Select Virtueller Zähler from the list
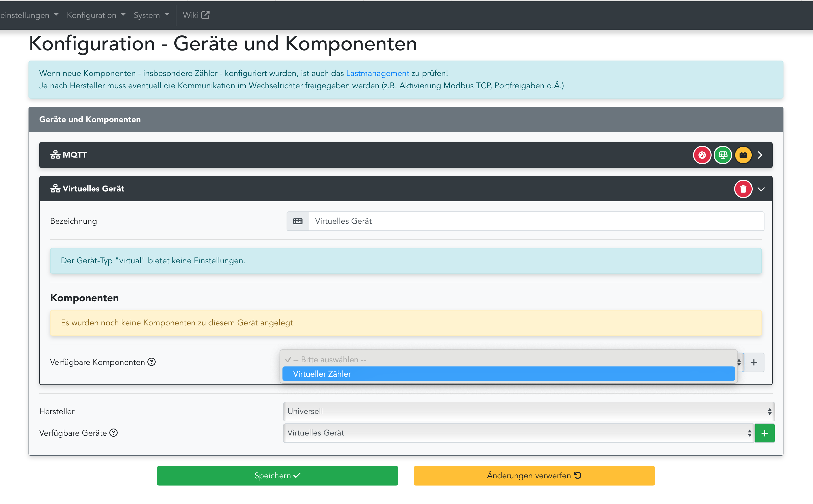The width and height of the screenshot is (813, 504). coord(508,374)
